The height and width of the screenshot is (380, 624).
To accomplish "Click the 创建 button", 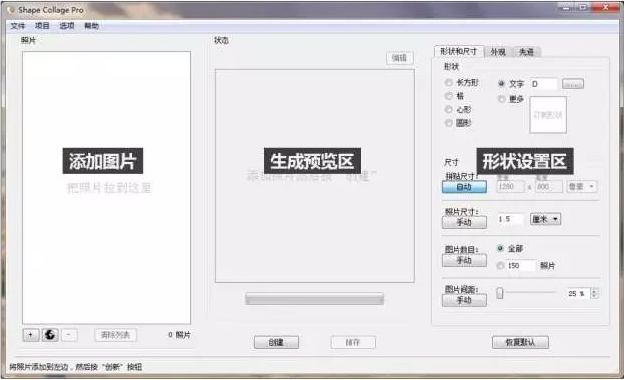I will [276, 342].
